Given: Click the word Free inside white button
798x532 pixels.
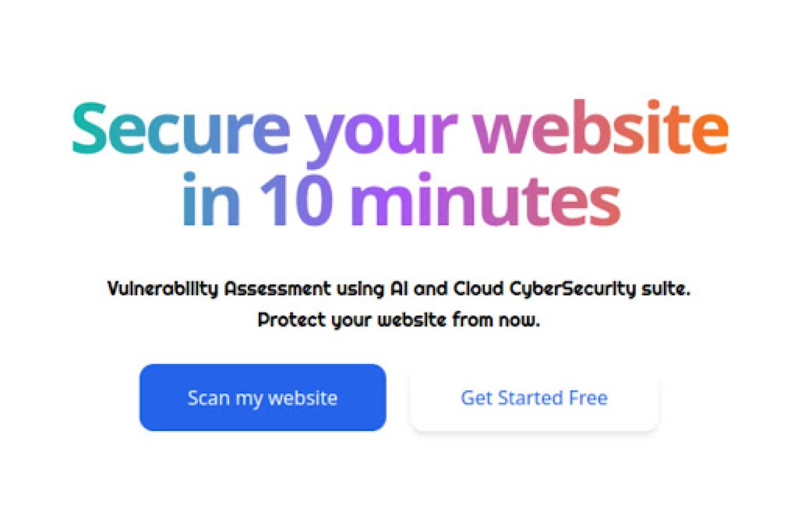Looking at the screenshot, I should coord(588,397).
